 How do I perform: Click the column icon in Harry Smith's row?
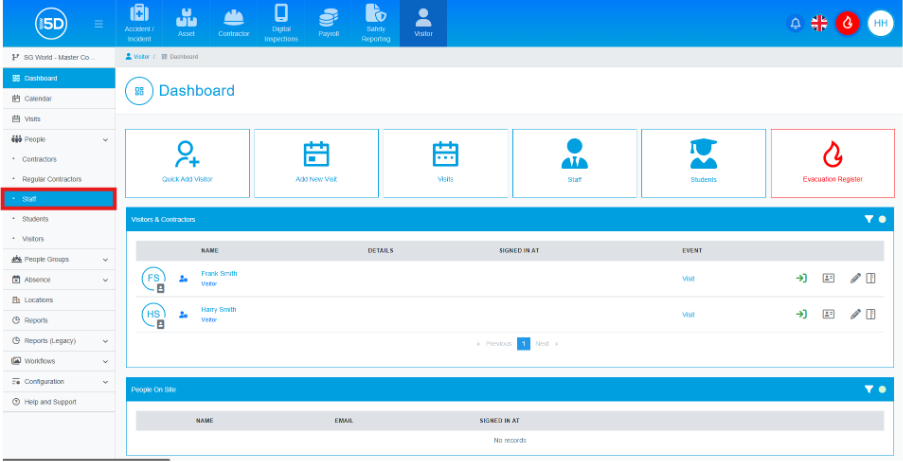[x=871, y=314]
